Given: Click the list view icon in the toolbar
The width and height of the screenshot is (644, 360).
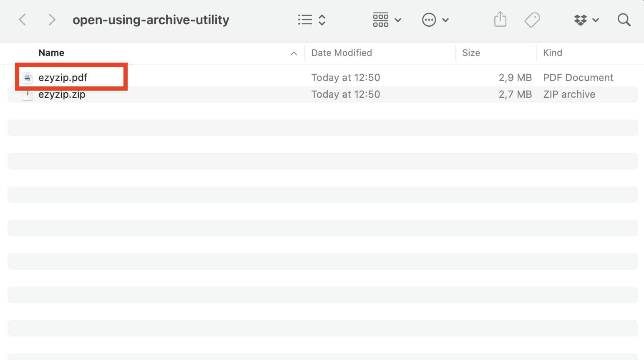Looking at the screenshot, I should (305, 19).
